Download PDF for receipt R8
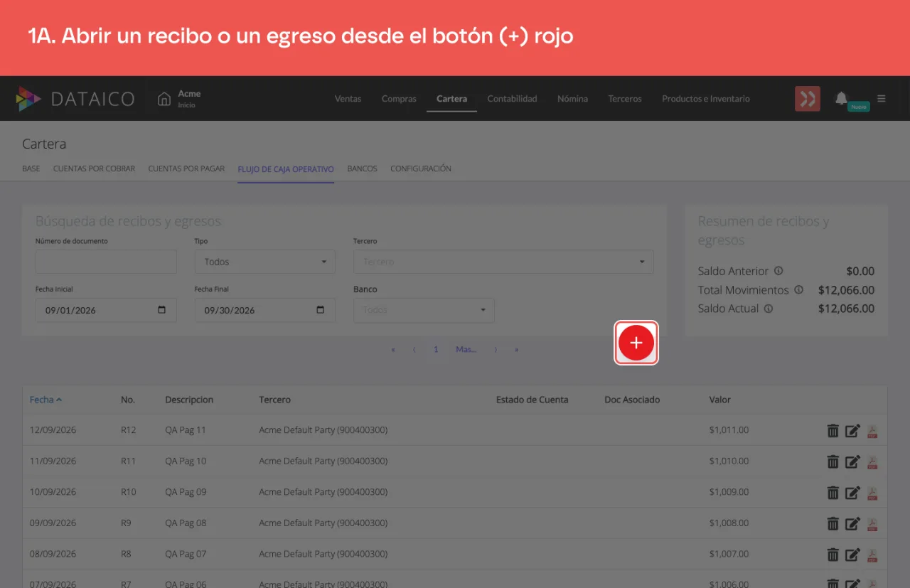This screenshot has width=910, height=588. [x=872, y=554]
